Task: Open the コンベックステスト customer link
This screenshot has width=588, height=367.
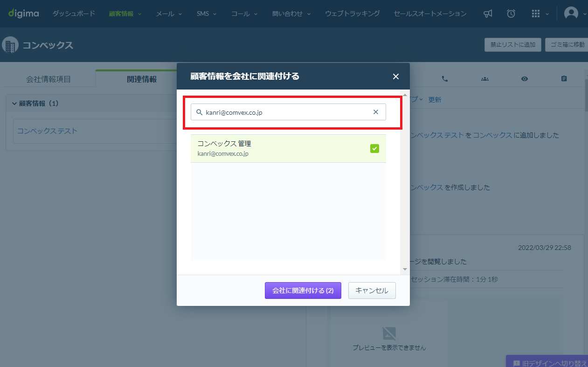Action: pos(47,131)
